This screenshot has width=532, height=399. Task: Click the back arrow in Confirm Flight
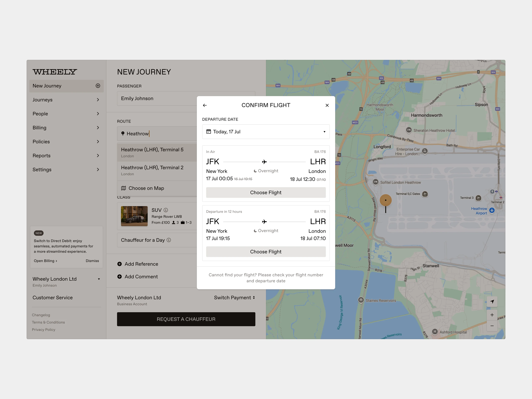pos(205,105)
